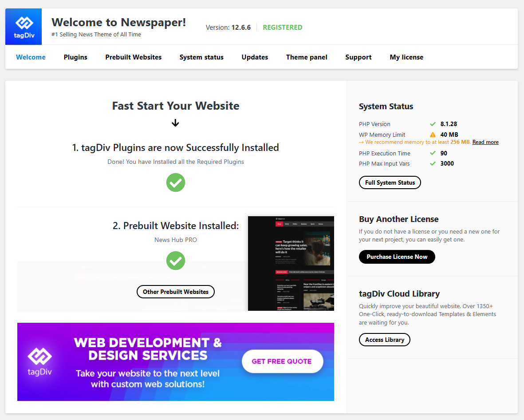Follow the Read more memory link

point(485,142)
